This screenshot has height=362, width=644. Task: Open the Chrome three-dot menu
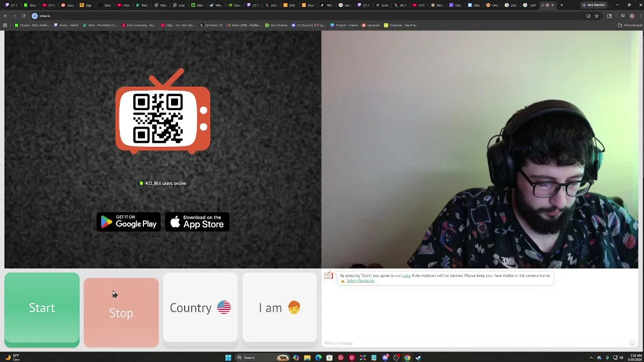click(x=640, y=16)
